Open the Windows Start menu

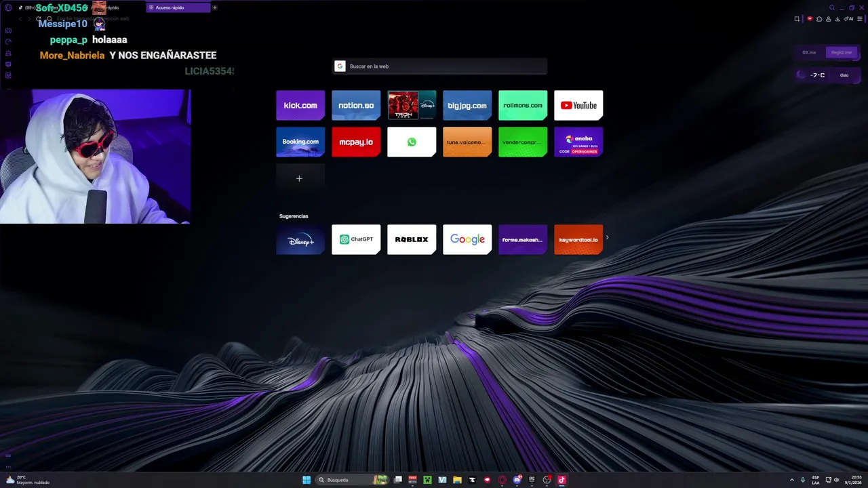tap(307, 480)
